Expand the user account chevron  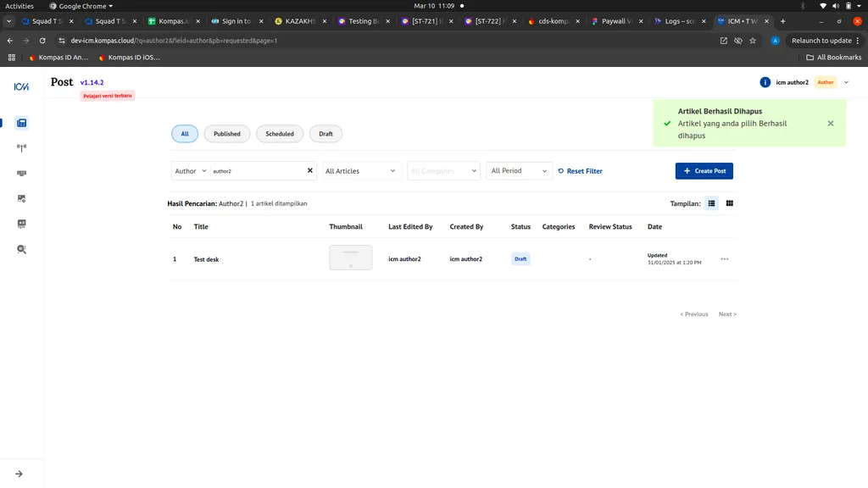pyautogui.click(x=847, y=82)
